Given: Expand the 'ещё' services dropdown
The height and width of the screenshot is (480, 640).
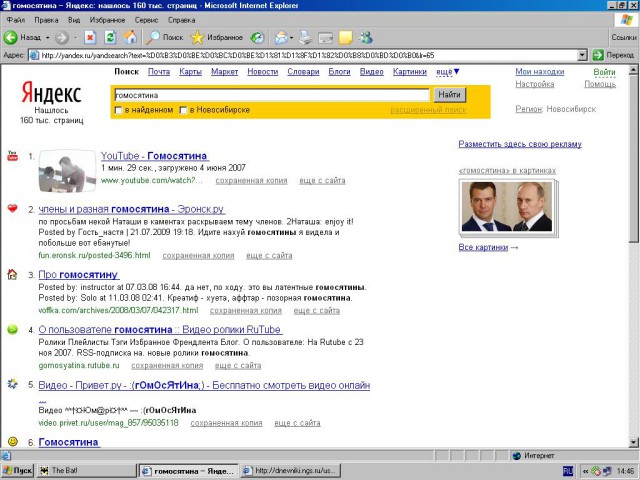Looking at the screenshot, I should [448, 72].
